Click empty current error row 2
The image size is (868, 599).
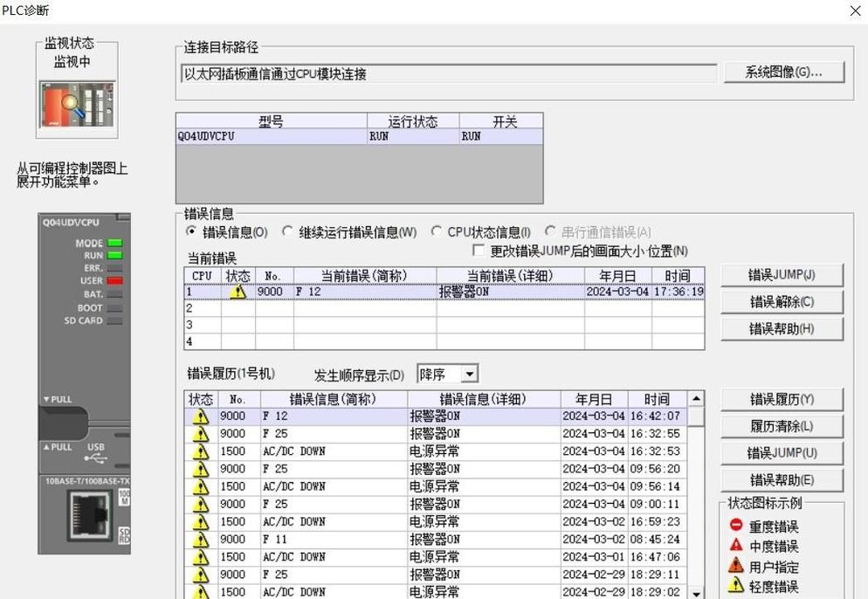pyautogui.click(x=444, y=308)
